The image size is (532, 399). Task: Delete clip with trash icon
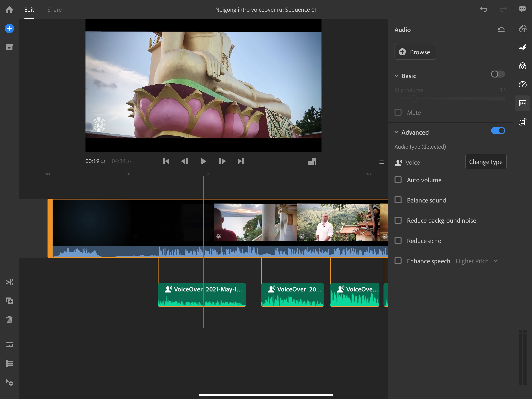pyautogui.click(x=9, y=319)
